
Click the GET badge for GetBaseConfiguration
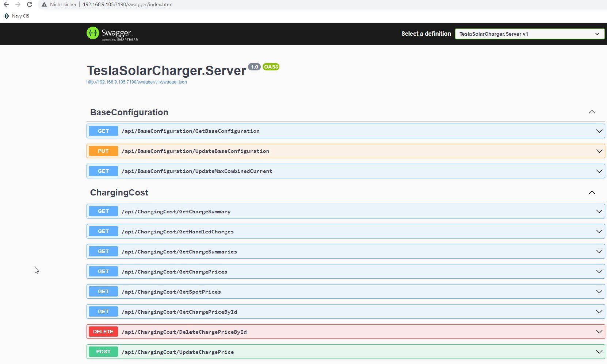tap(103, 131)
